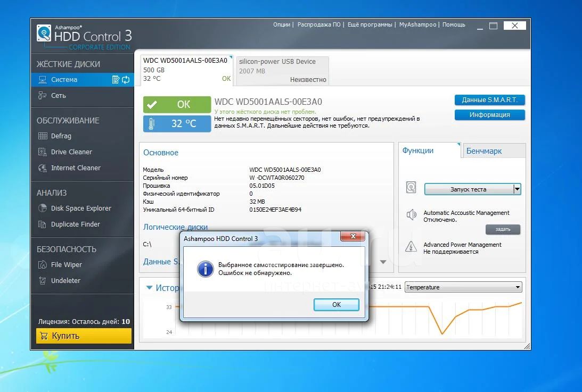Click the refresh icon beside Система
Image resolution: width=582 pixels, height=392 pixels.
pyautogui.click(x=126, y=79)
